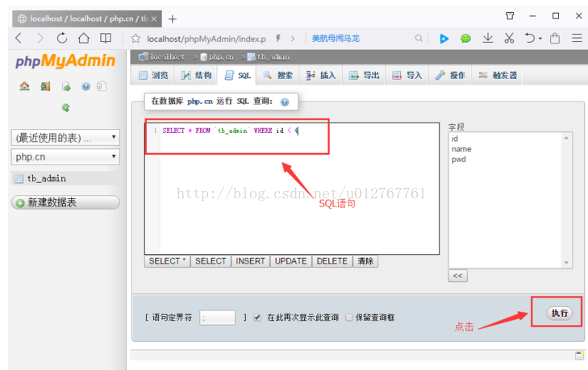The height and width of the screenshot is (370, 588).
Task: Click the SELECT * button
Action: pyautogui.click(x=167, y=261)
